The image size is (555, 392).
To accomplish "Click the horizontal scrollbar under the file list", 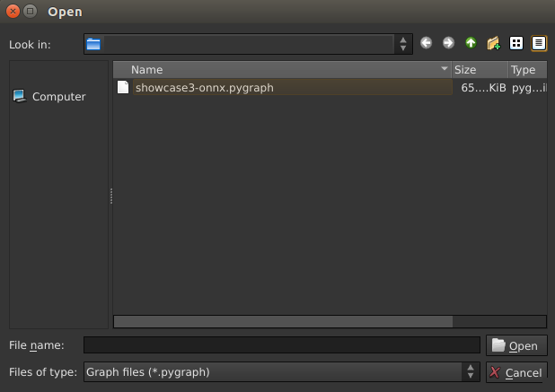I will pos(283,320).
